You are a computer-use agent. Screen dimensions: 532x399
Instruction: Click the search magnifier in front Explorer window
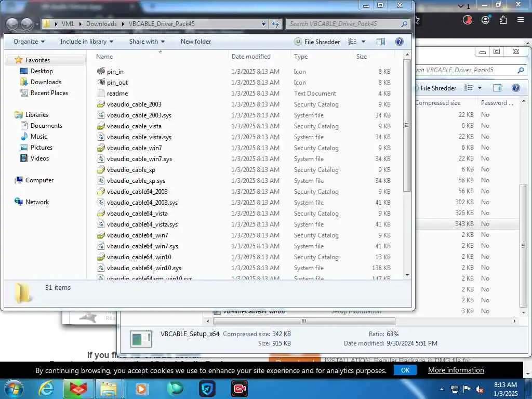click(x=404, y=24)
